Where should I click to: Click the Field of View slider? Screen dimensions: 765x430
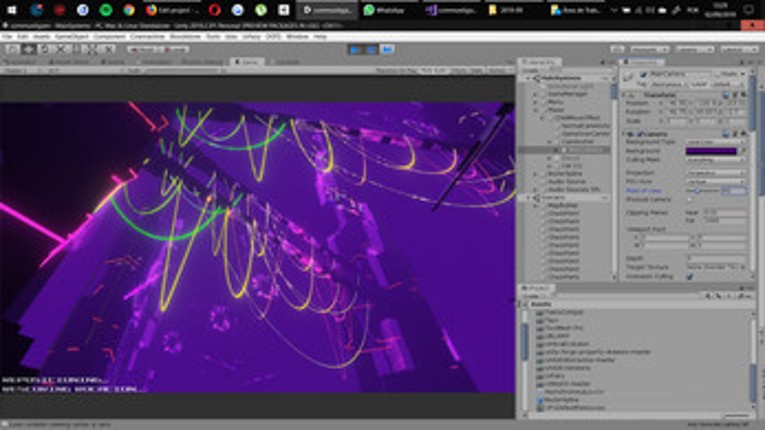[x=703, y=191]
